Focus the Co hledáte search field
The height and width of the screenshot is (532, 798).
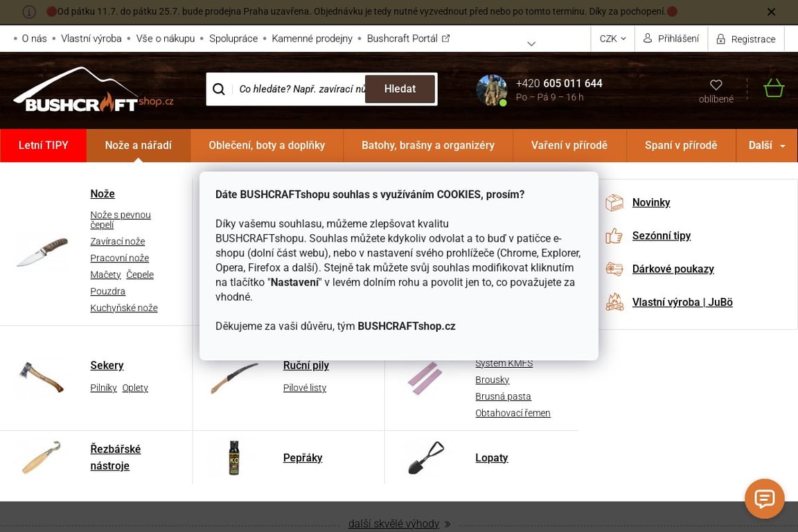tap(301, 89)
